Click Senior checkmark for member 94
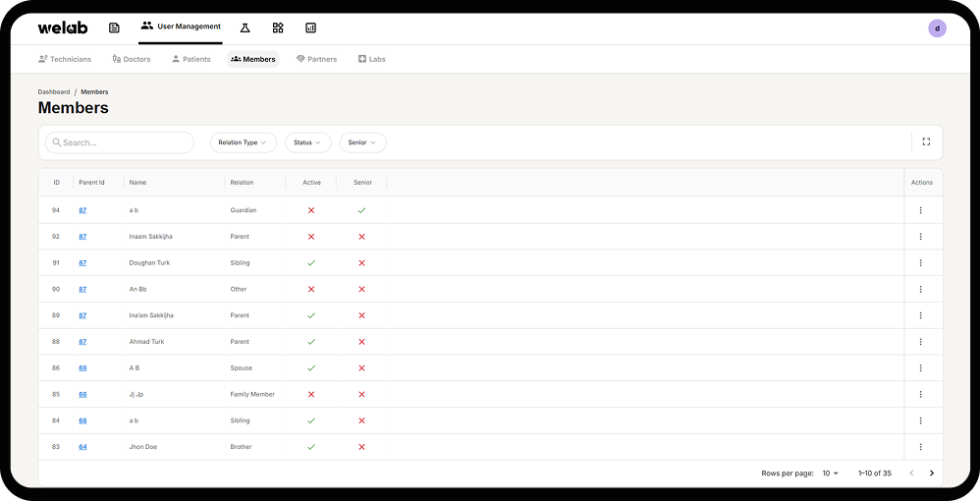 tap(362, 210)
